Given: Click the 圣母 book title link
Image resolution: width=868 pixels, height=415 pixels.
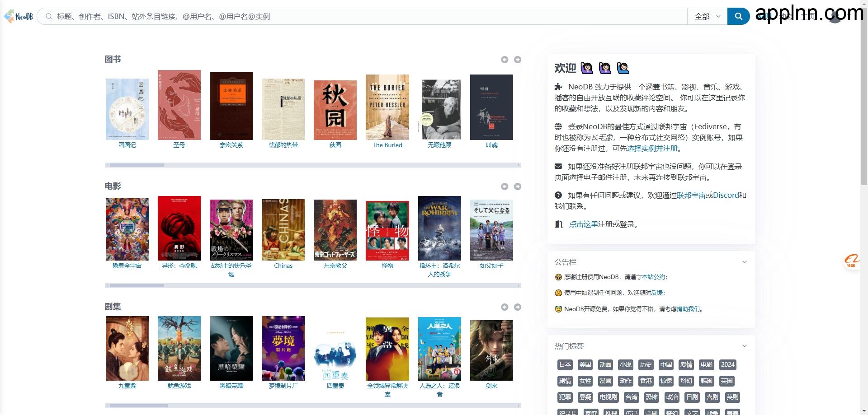Looking at the screenshot, I should (179, 145).
